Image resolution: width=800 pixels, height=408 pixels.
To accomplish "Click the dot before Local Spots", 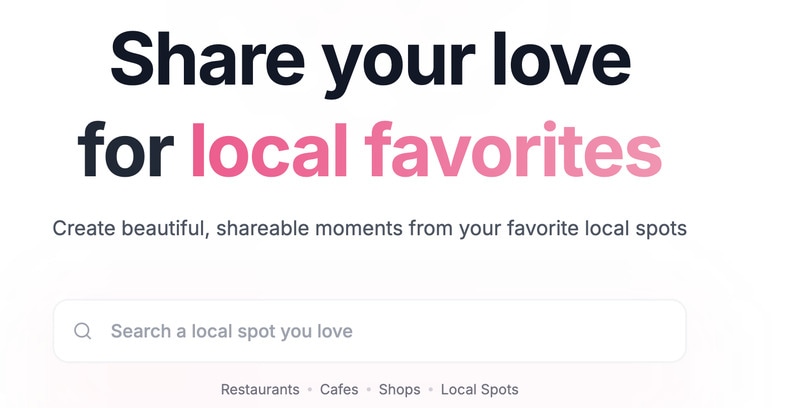I will pos(430,390).
